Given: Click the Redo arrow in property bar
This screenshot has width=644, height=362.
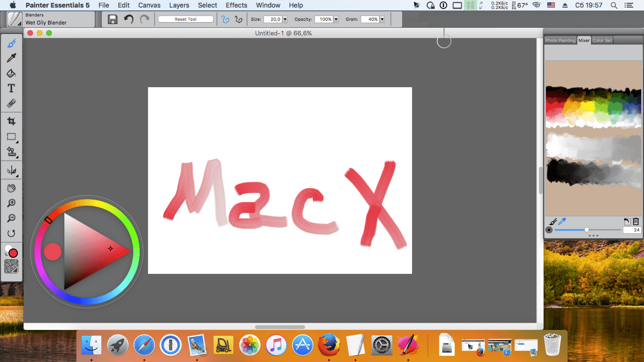Looking at the screenshot, I should click(x=144, y=19).
